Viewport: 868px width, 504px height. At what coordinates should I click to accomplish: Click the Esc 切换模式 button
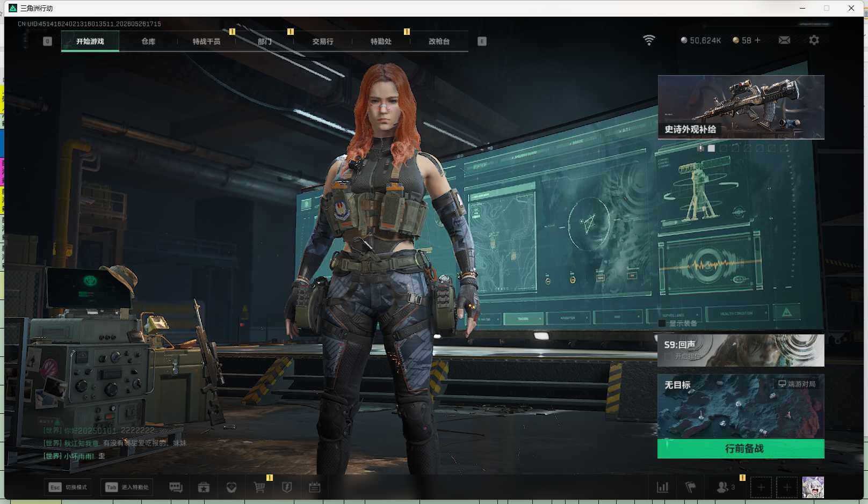tap(68, 487)
